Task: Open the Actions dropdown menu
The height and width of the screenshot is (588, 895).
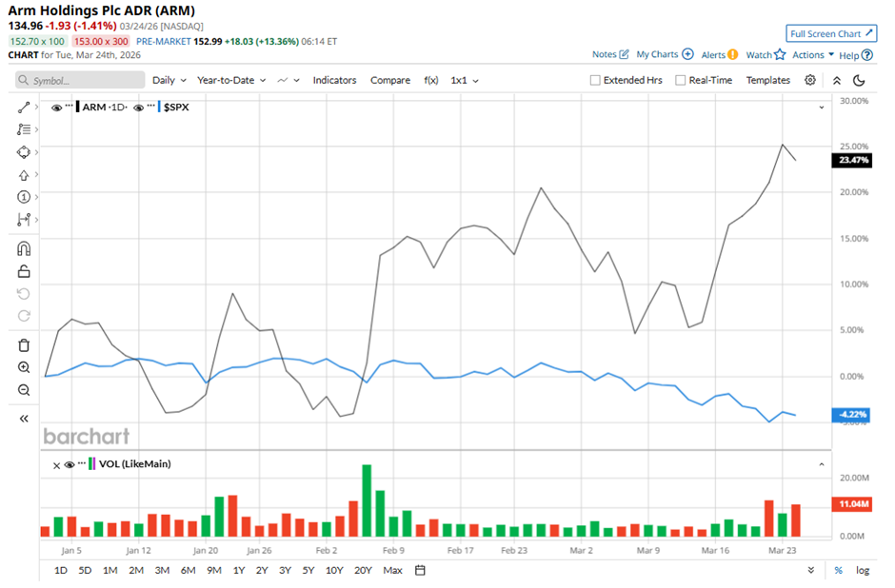Action: (813, 55)
